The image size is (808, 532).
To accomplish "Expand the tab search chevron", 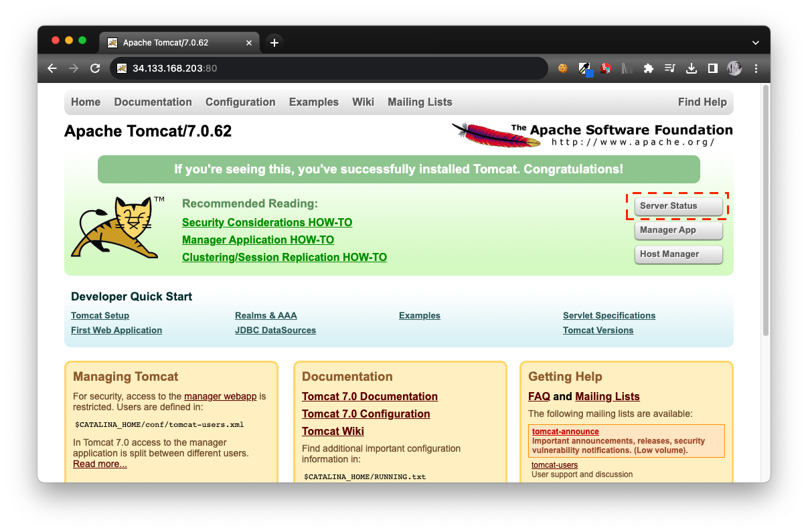I will tap(756, 43).
